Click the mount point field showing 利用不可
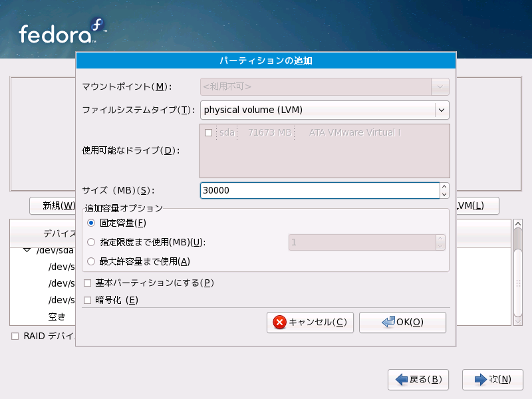532x399 pixels. click(316, 87)
